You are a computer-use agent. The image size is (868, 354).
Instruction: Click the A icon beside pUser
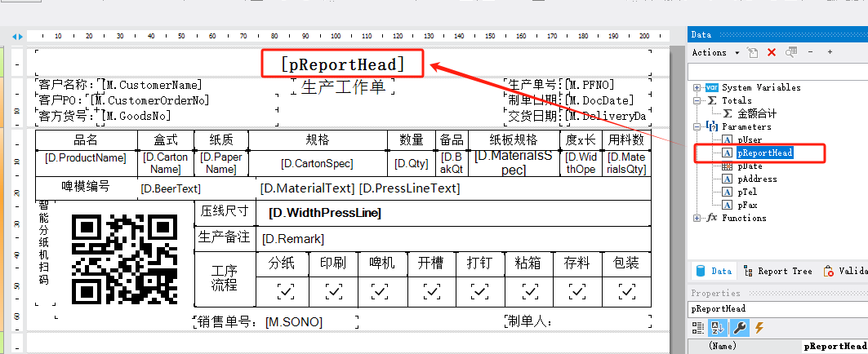pyautogui.click(x=728, y=140)
